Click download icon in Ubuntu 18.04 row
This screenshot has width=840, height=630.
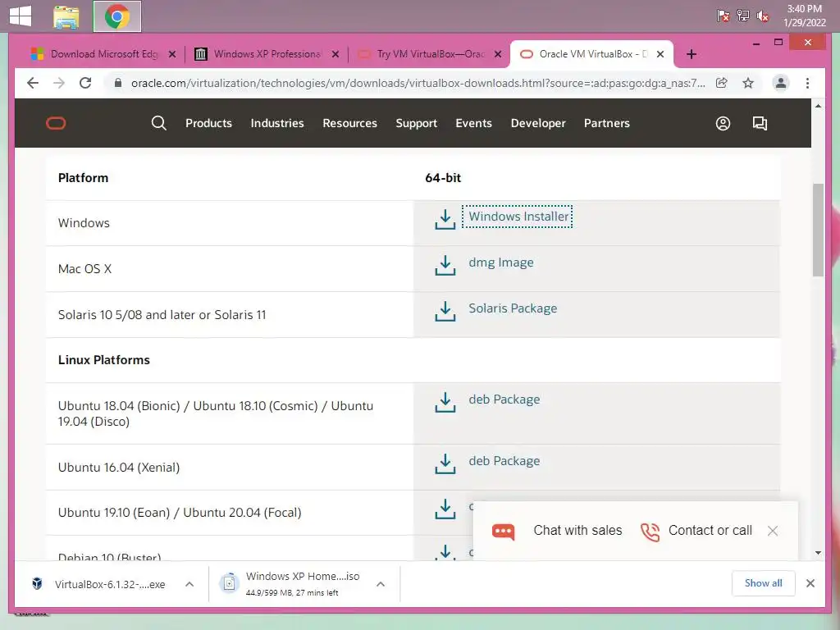coord(445,402)
